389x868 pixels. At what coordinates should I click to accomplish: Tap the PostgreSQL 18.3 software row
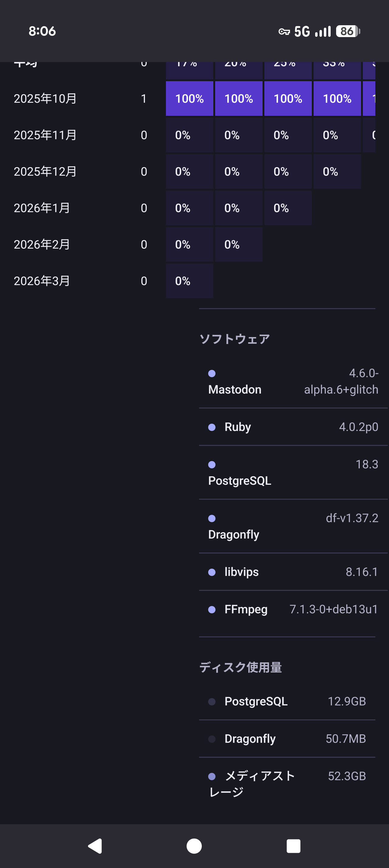tap(293, 472)
